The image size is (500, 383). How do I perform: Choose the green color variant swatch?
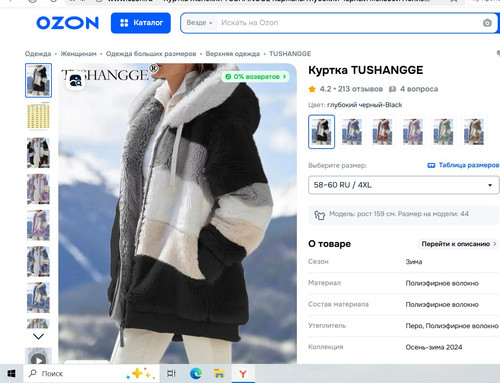443,132
